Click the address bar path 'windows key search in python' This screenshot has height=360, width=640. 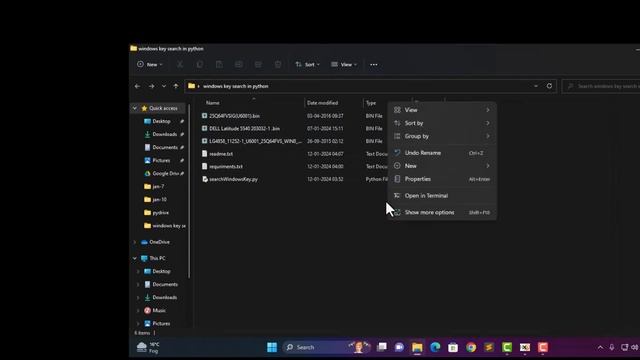click(236, 86)
